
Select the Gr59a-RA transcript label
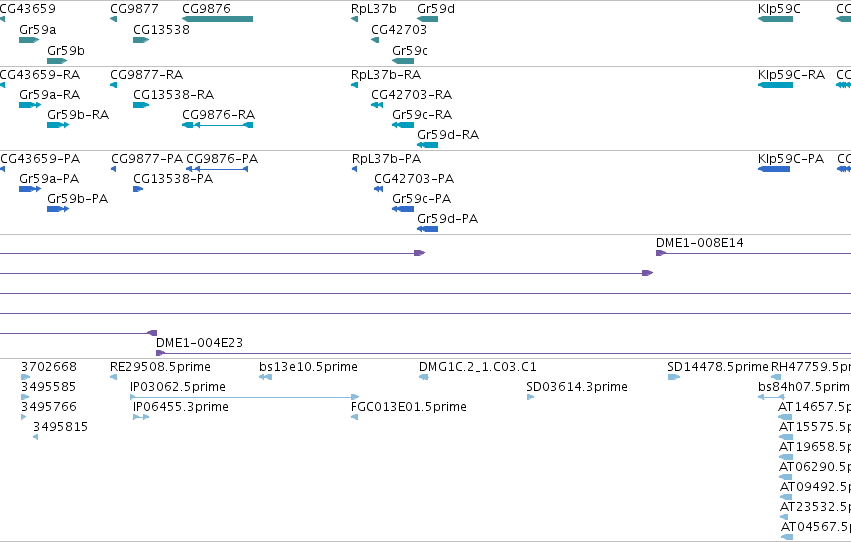[x=49, y=94]
